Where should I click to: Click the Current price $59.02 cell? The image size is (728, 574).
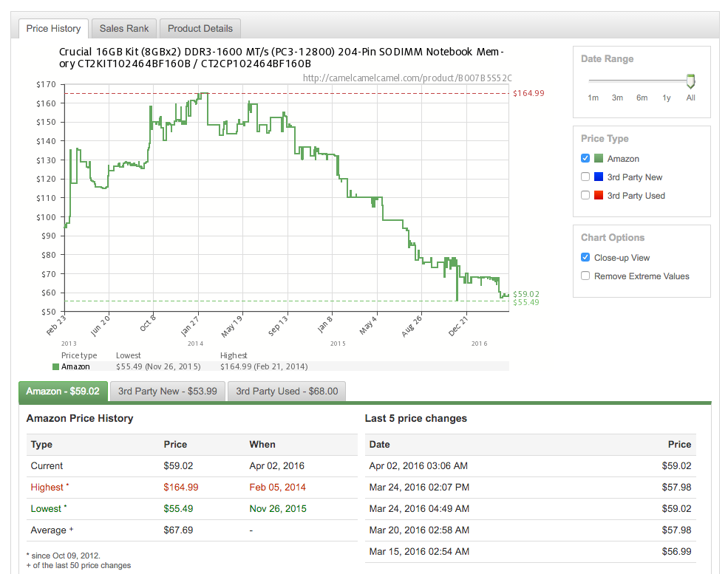click(178, 465)
